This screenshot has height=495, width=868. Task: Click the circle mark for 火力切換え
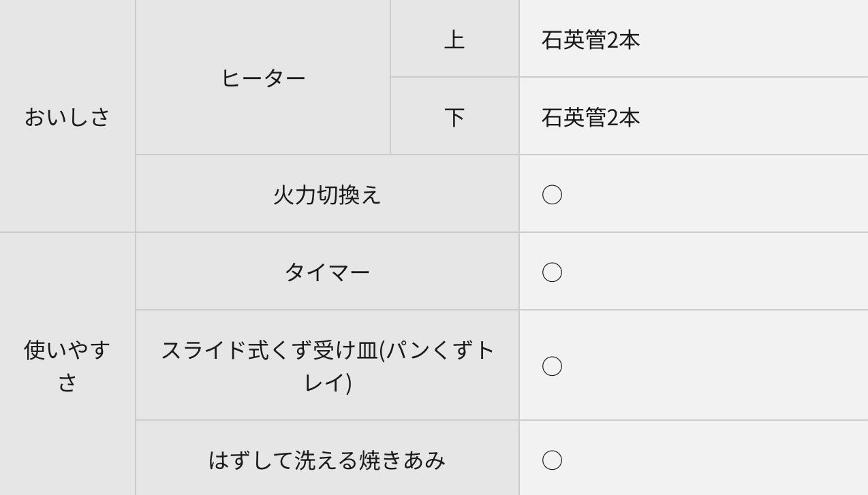click(x=552, y=195)
